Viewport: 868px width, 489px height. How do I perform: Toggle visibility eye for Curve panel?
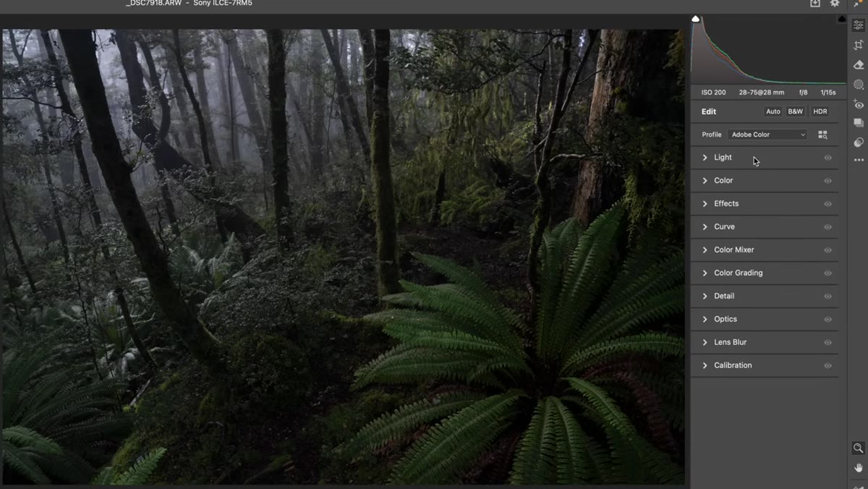click(827, 227)
